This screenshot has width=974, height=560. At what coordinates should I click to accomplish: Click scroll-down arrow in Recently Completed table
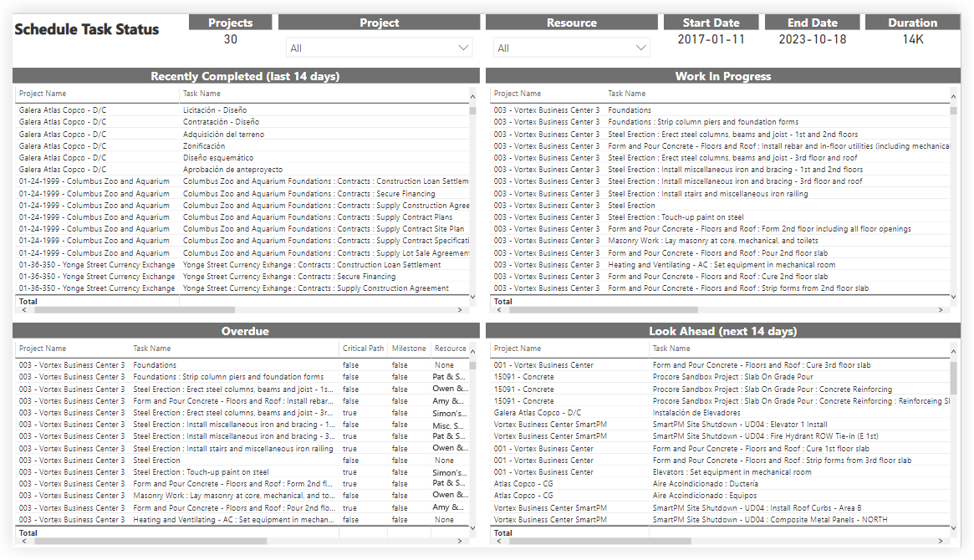(x=472, y=297)
